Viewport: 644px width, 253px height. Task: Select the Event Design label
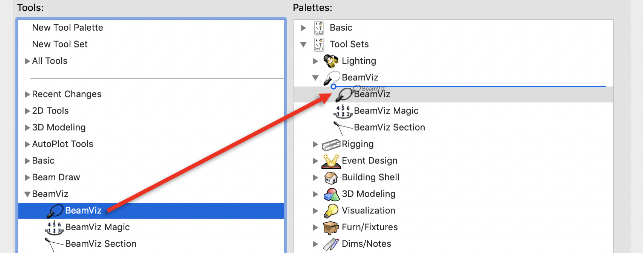pos(370,161)
